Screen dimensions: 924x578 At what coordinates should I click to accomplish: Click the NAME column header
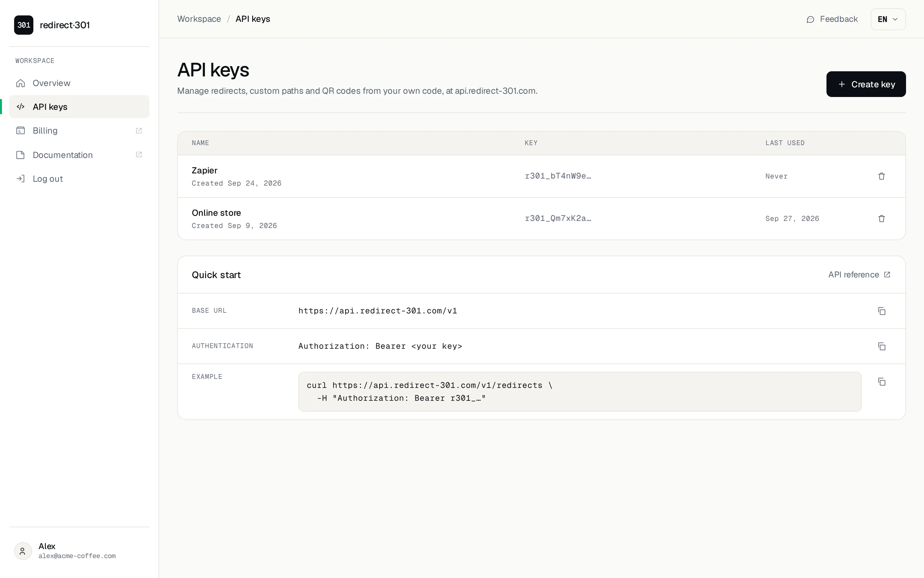pos(200,143)
